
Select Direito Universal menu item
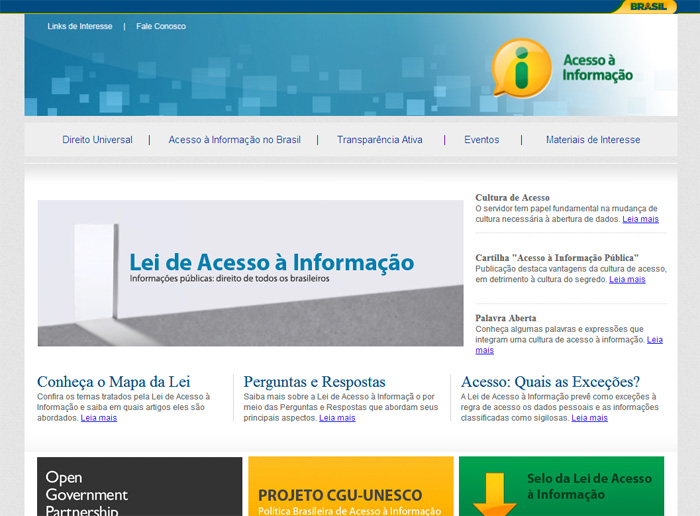click(97, 140)
